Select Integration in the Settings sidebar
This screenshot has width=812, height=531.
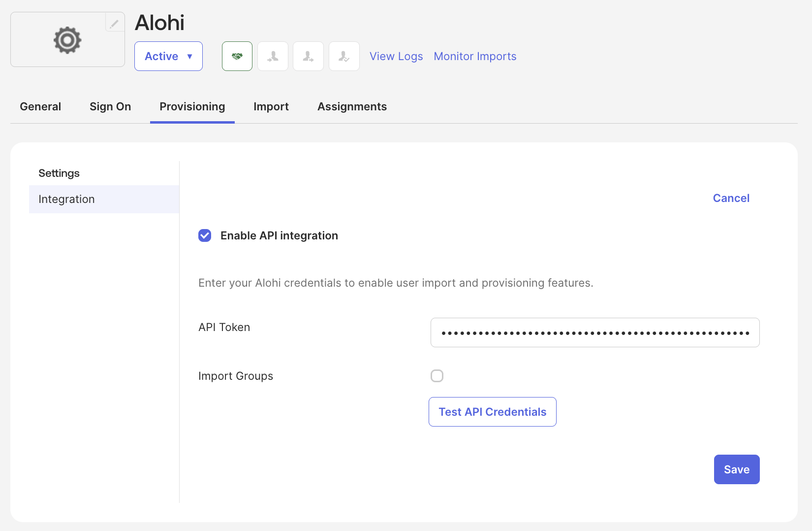[x=104, y=199]
